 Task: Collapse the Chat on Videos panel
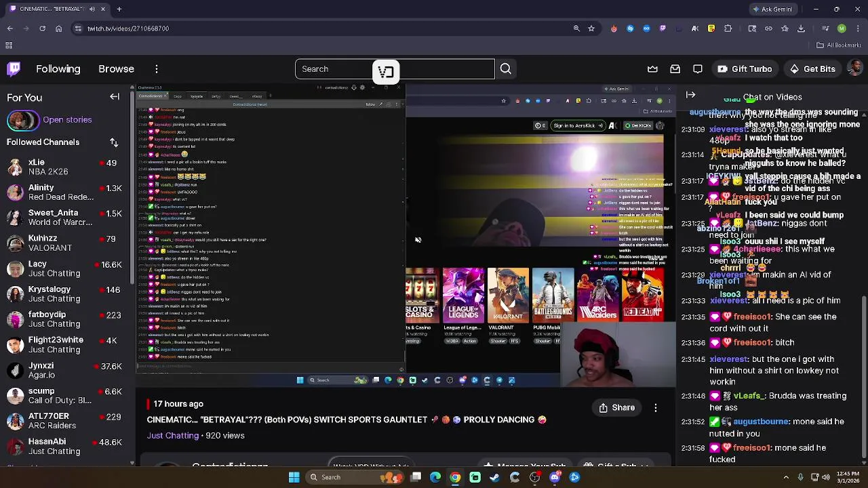[x=690, y=95]
